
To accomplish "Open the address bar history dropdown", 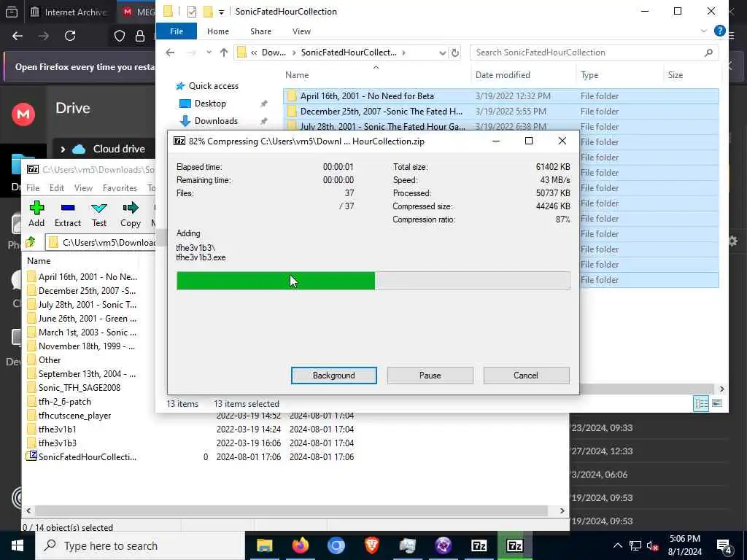I will pos(442,52).
